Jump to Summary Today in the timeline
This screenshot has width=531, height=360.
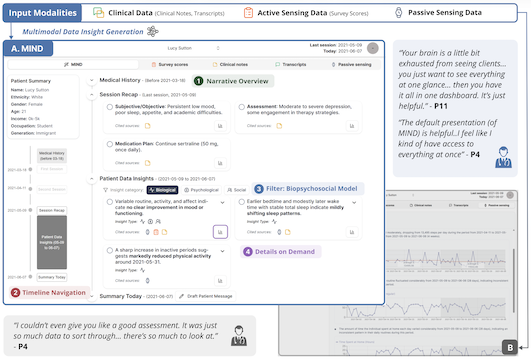[52, 277]
